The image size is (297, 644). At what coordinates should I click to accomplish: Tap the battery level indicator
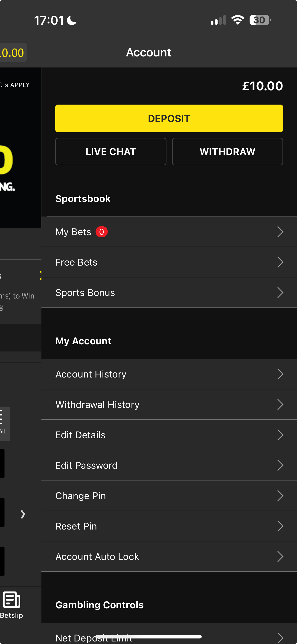click(260, 20)
